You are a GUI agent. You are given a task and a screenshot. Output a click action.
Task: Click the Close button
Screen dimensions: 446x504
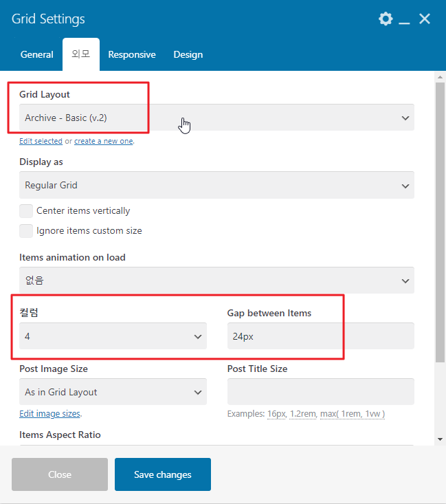[60, 474]
